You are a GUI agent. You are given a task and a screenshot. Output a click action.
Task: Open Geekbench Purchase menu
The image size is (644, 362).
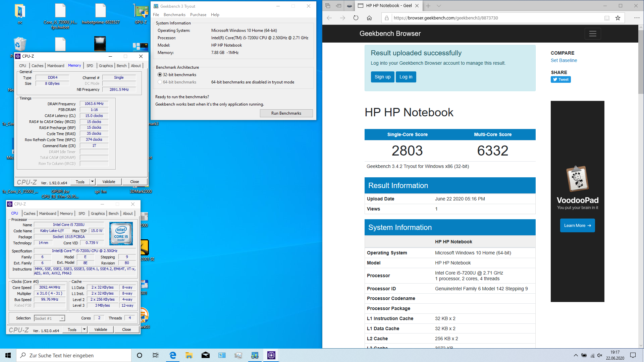click(198, 15)
